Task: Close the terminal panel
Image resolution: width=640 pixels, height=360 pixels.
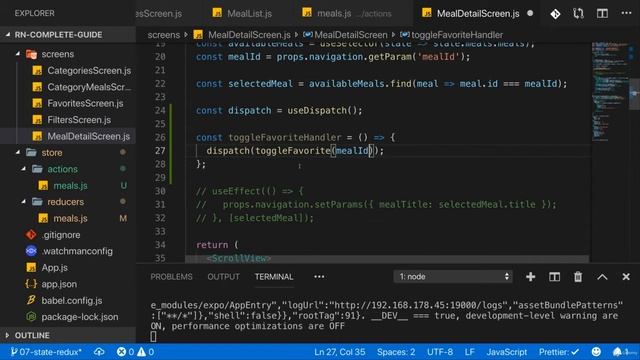Action: point(626,277)
